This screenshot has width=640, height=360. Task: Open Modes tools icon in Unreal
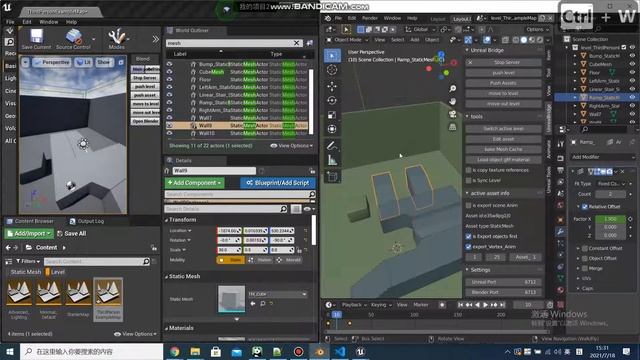[117, 39]
